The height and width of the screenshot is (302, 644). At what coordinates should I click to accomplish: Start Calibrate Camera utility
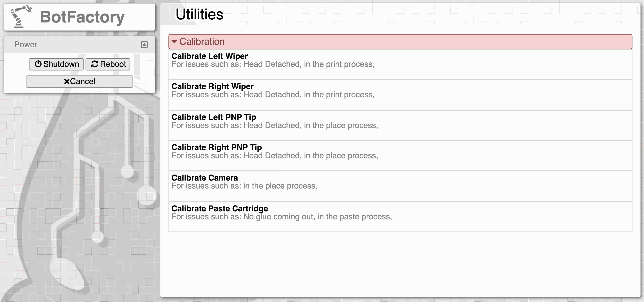pyautogui.click(x=204, y=178)
